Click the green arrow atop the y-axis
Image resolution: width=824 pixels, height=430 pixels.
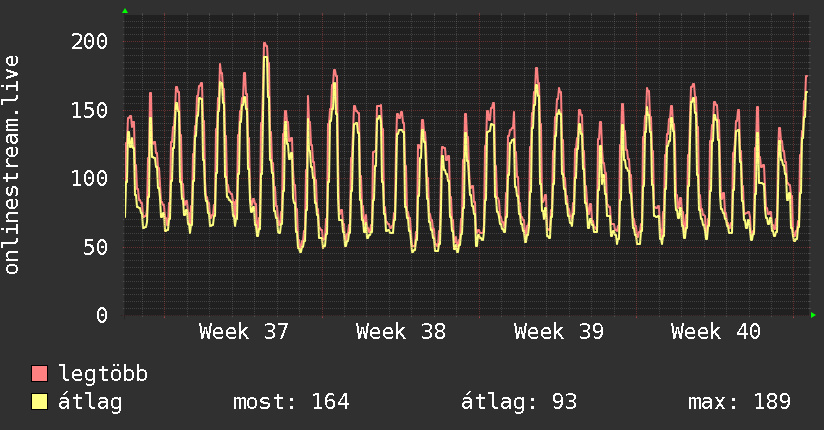pyautogui.click(x=125, y=11)
